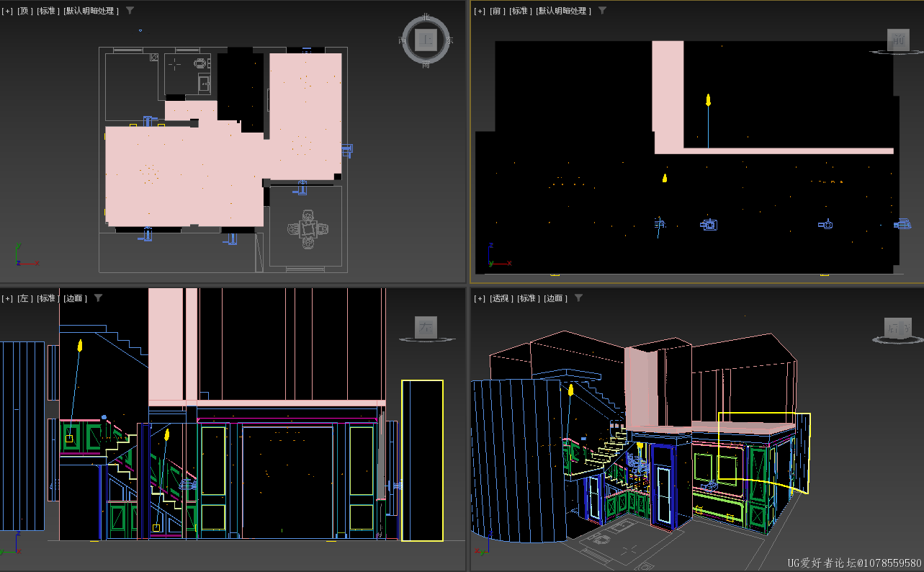Open the 默认明暗处理 shading menu in Front viewport
This screenshot has height=572, width=924.
[x=563, y=11]
